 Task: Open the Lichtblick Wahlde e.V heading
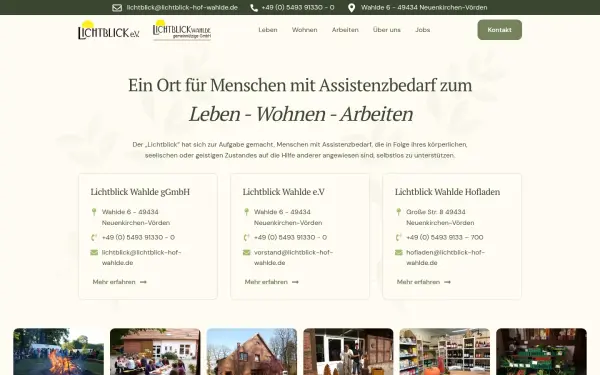284,192
